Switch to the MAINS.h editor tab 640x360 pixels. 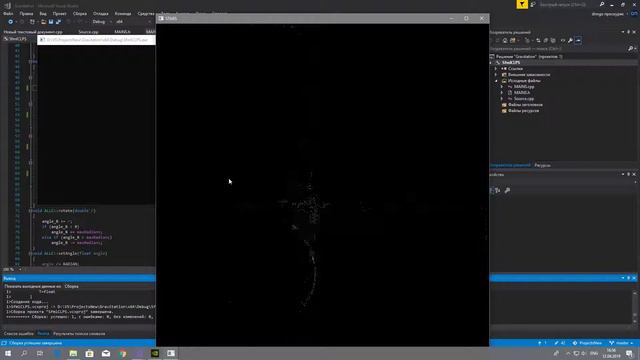(x=122, y=31)
